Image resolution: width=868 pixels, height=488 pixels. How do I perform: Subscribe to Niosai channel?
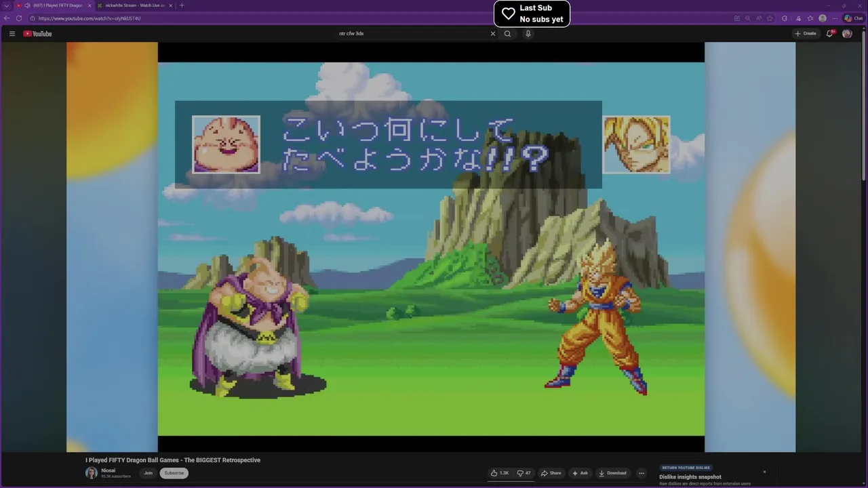point(174,473)
